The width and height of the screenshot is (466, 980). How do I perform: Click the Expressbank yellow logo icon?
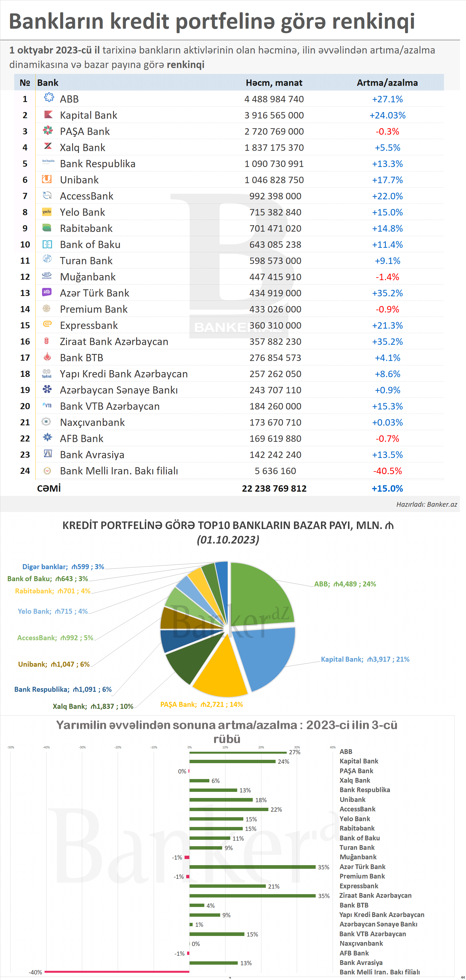tap(47, 324)
